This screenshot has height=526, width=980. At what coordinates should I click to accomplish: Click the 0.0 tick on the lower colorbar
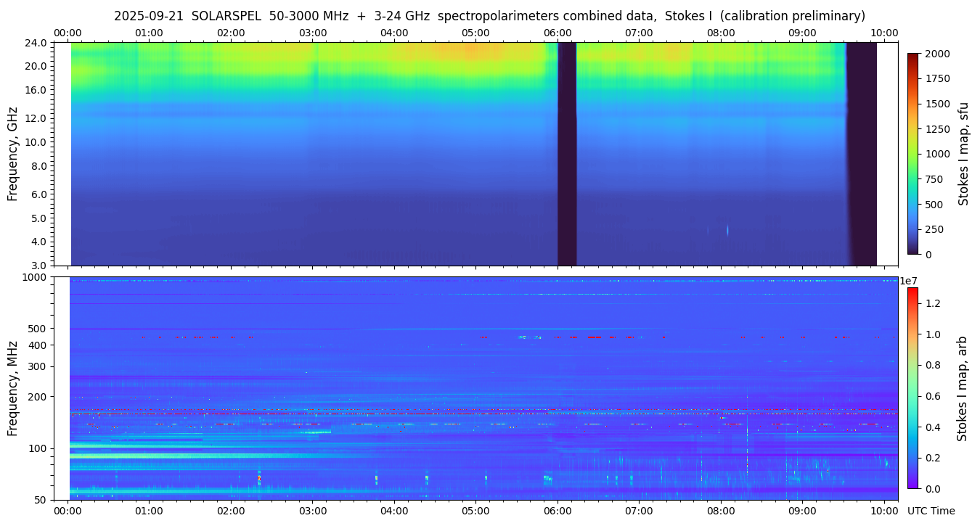(x=934, y=488)
